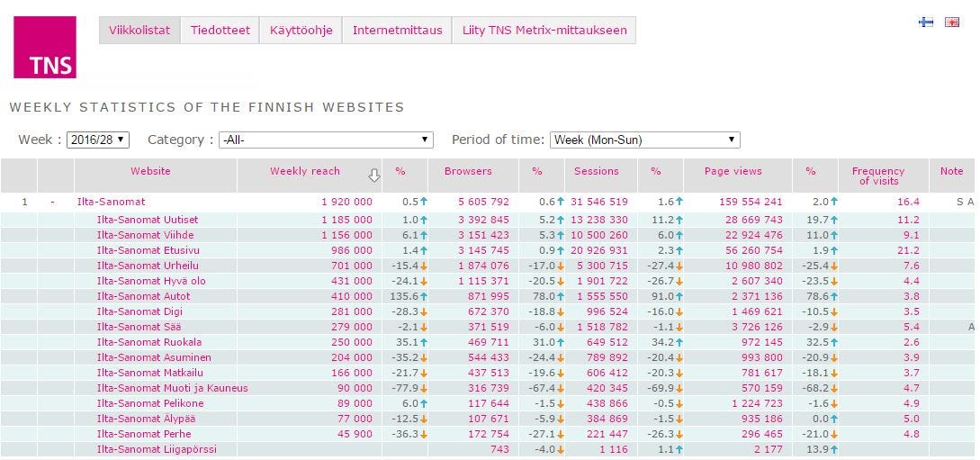This screenshot has height=460, width=980.
Task: Click the TNS logo
Action: pos(45,48)
